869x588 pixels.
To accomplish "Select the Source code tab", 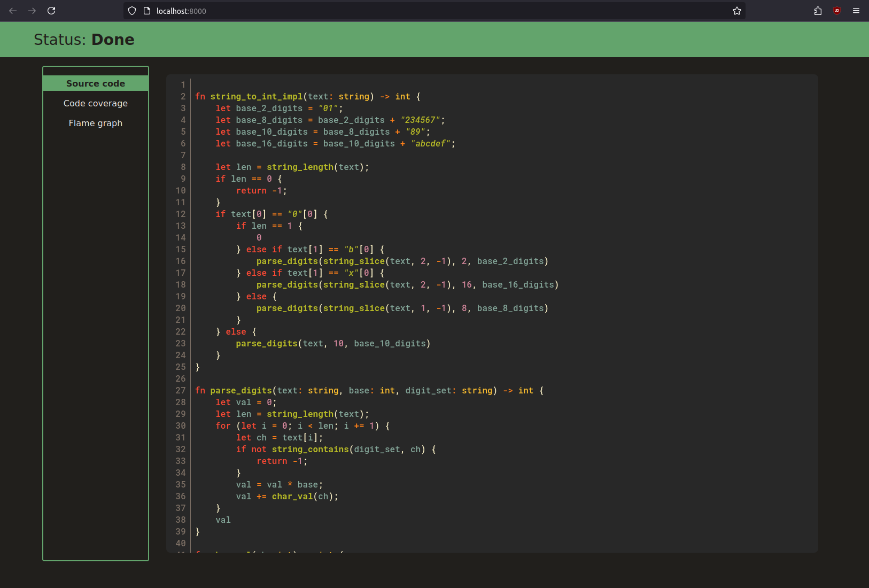I will (96, 83).
